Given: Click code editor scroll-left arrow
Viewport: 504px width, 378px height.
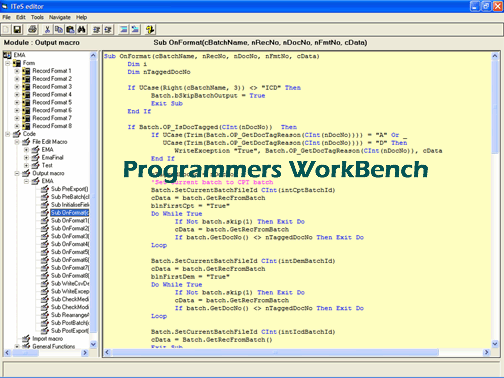Looking at the screenshot, I should coord(107,352).
